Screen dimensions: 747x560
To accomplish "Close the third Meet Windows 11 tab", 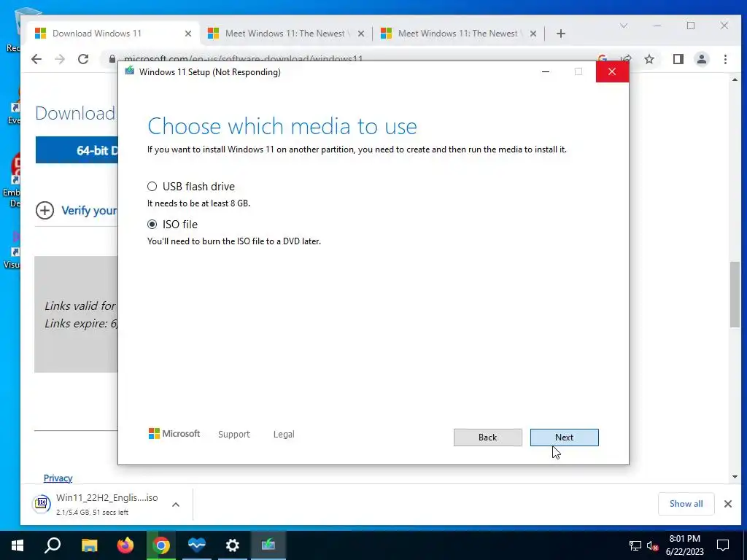I will click(x=533, y=34).
